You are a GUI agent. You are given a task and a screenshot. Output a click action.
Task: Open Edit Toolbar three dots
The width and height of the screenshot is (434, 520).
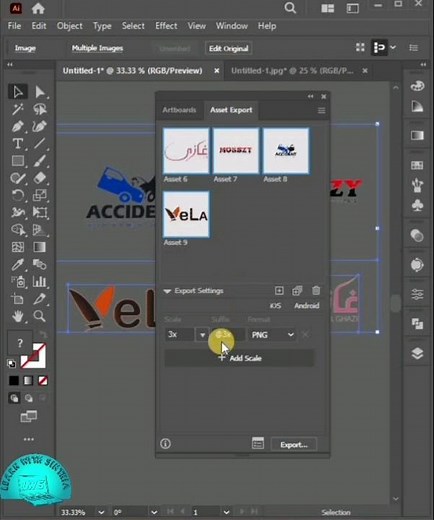tap(29, 439)
